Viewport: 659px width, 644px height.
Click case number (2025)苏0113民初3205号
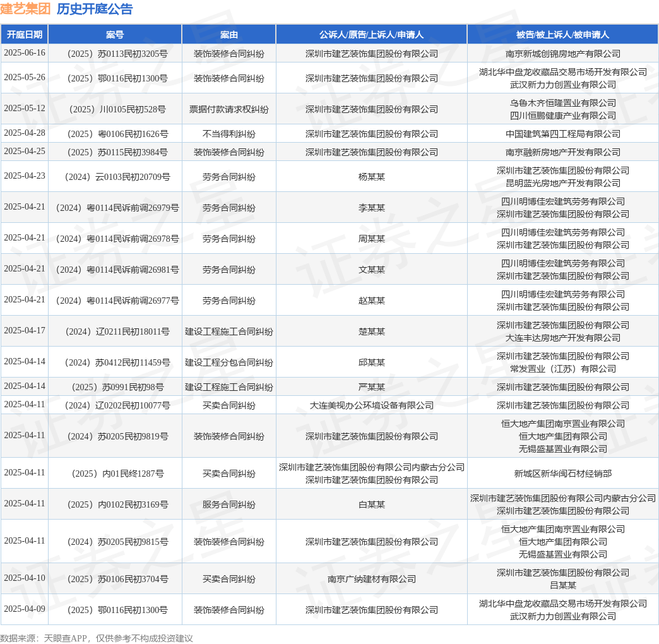(117, 54)
